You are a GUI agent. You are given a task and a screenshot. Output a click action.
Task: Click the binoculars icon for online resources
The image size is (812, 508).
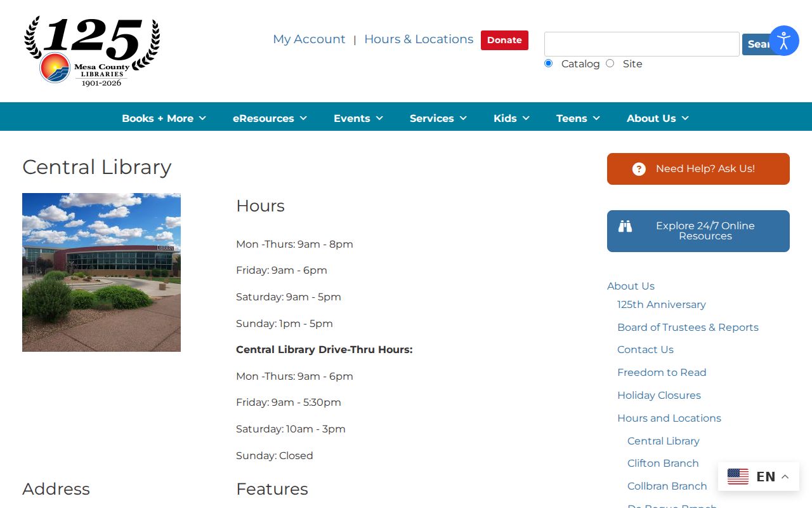tap(625, 226)
